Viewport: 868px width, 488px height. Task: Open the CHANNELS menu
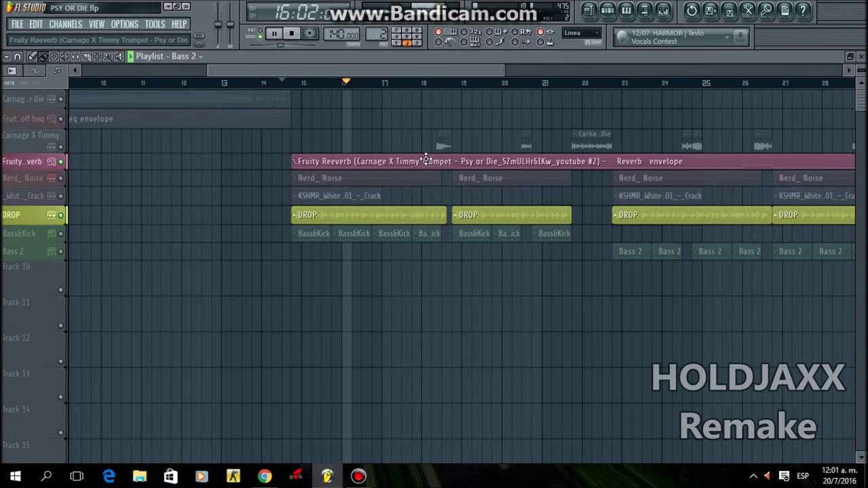click(x=66, y=24)
